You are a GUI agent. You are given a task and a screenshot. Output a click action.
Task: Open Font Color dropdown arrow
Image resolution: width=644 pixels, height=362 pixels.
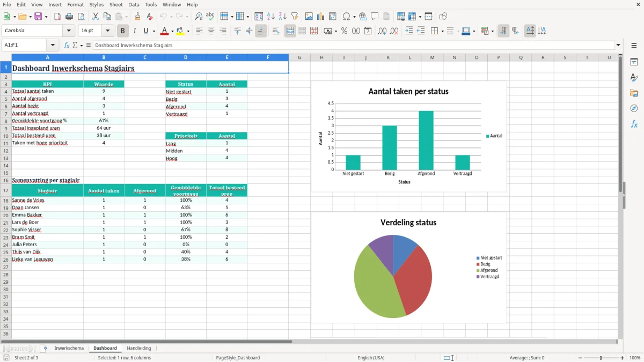point(172,31)
